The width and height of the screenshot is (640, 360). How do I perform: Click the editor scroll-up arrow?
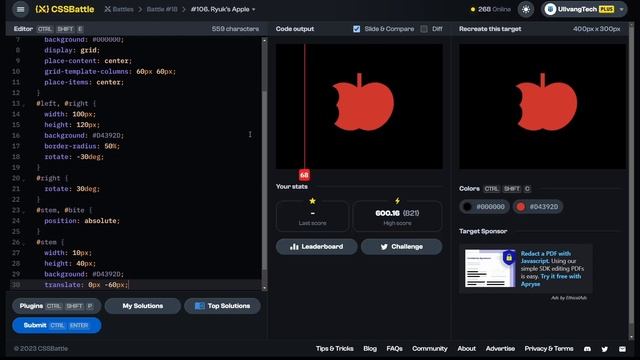[264, 40]
